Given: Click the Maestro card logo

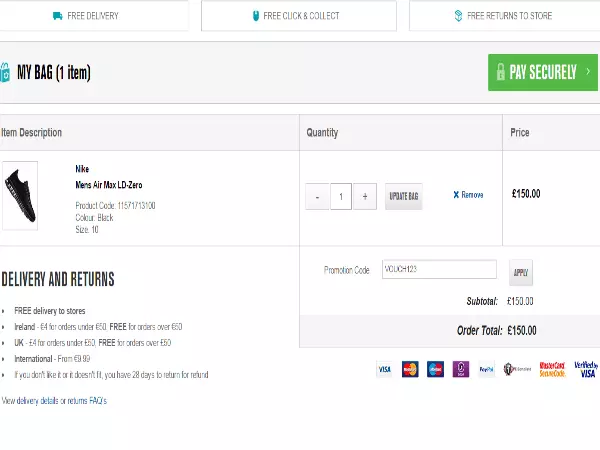Looking at the screenshot, I should click(435, 369).
